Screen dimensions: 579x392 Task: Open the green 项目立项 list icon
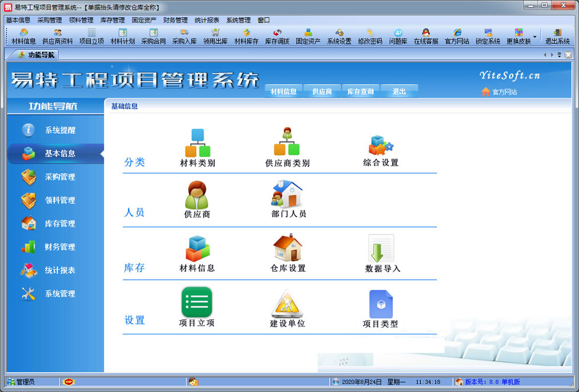click(197, 302)
